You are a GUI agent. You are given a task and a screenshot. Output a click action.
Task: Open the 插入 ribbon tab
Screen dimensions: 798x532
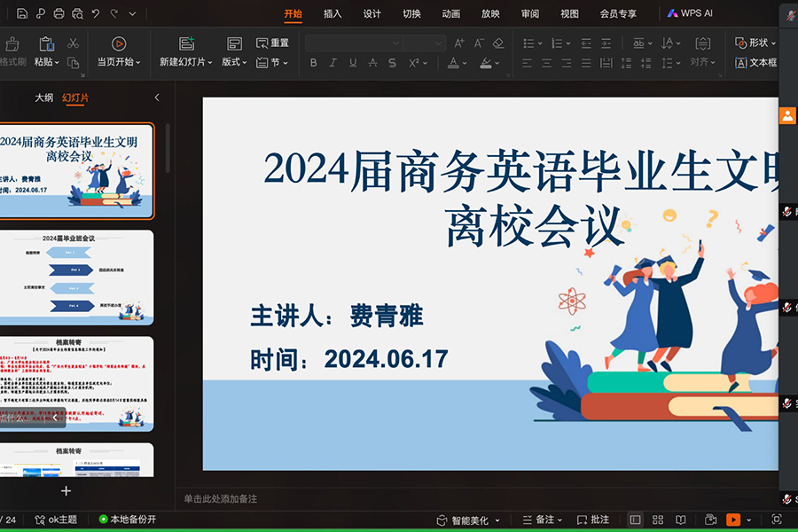point(332,13)
